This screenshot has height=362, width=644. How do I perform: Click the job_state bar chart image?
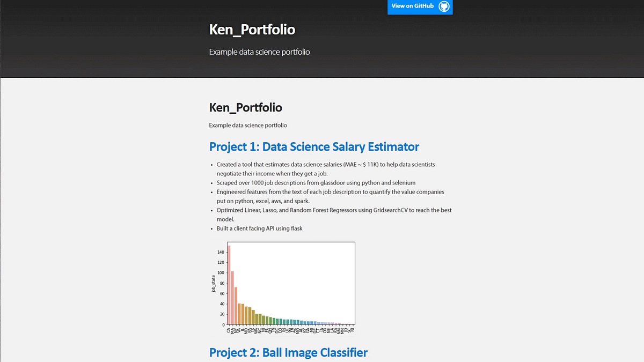[x=290, y=287]
